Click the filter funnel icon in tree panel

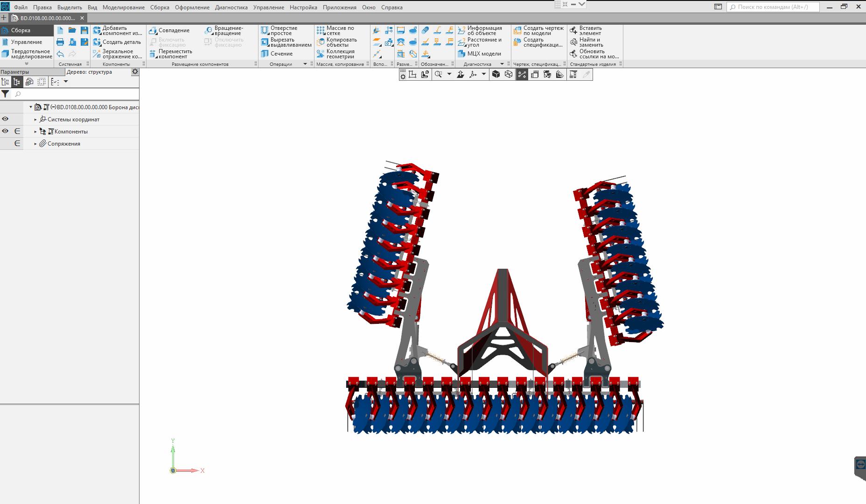pos(5,94)
